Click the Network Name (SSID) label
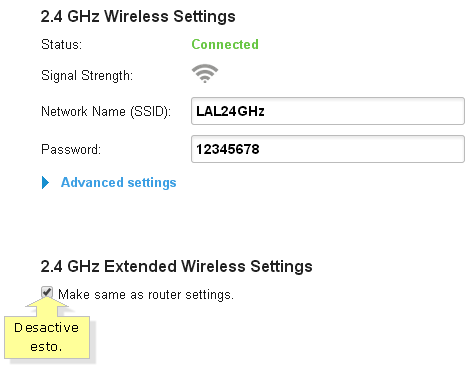Viewport: 470px width, 368px height. tap(106, 111)
